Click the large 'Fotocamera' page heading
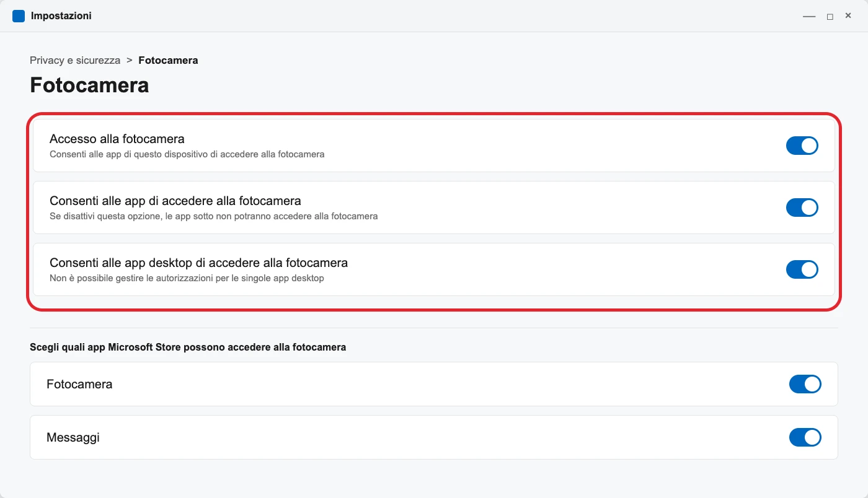This screenshot has height=498, width=868. pos(89,85)
